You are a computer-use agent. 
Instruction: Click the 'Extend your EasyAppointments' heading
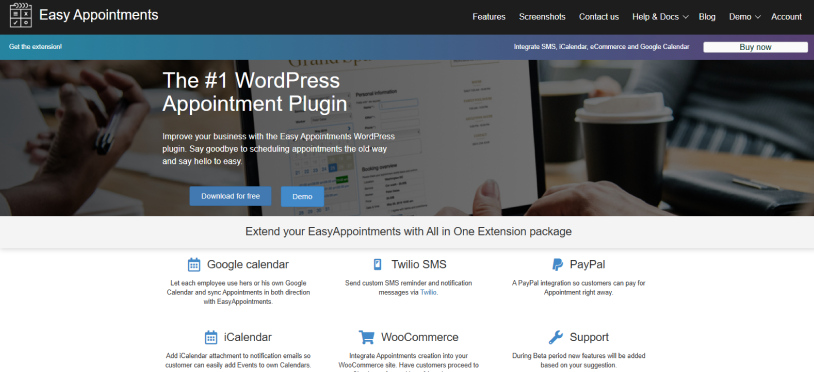pyautogui.click(x=409, y=231)
